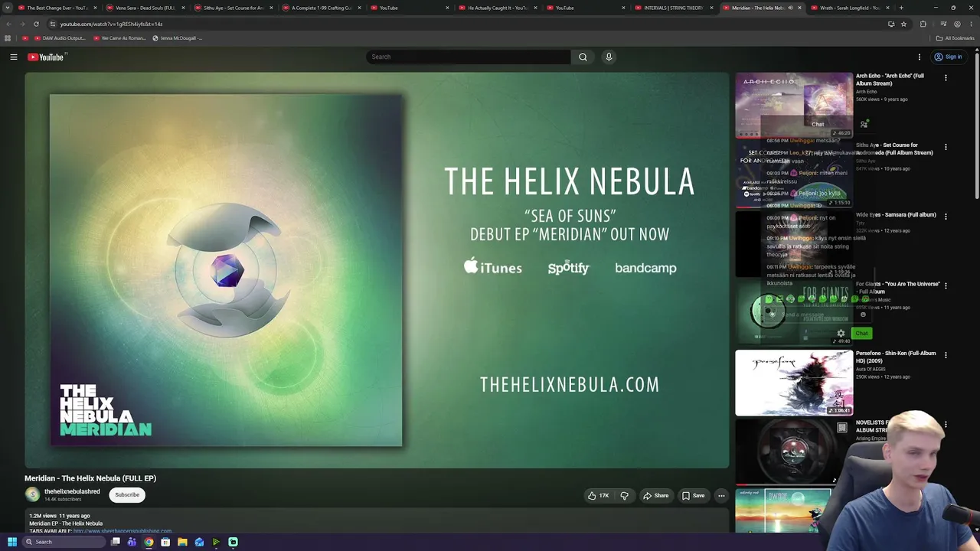
Task: Open All Bookmarks folder
Action: click(955, 38)
